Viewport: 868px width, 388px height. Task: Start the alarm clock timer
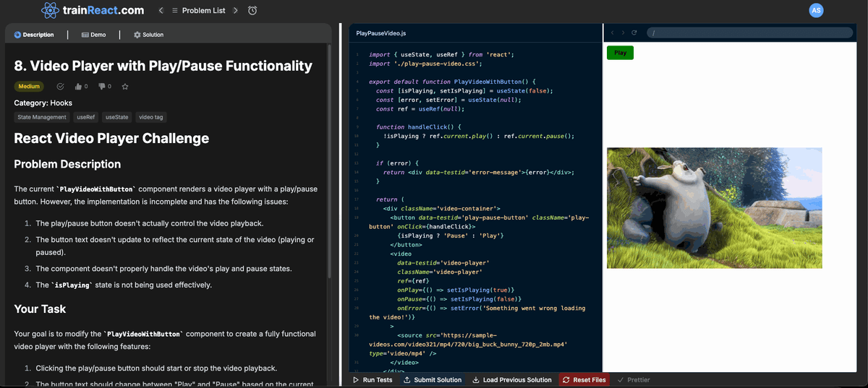tap(252, 11)
